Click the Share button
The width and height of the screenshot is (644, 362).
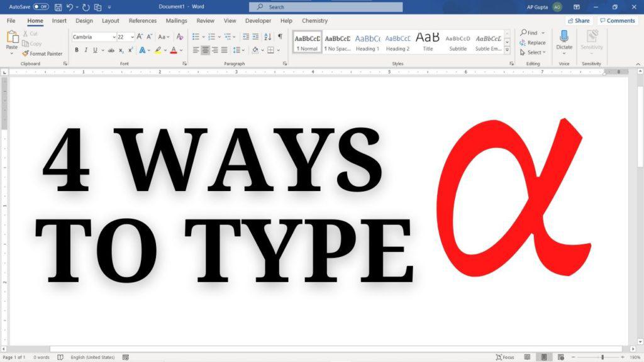[578, 20]
